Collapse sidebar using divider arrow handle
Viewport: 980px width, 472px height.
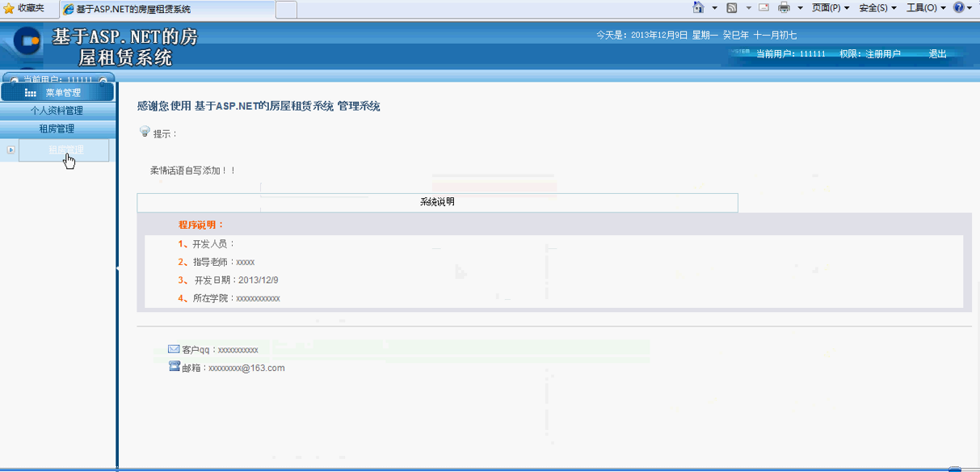tap(117, 268)
